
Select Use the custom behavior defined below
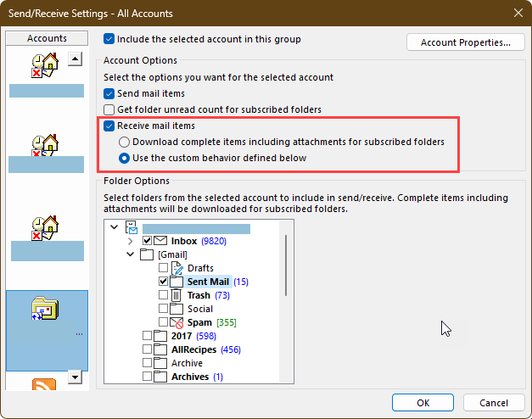point(124,158)
